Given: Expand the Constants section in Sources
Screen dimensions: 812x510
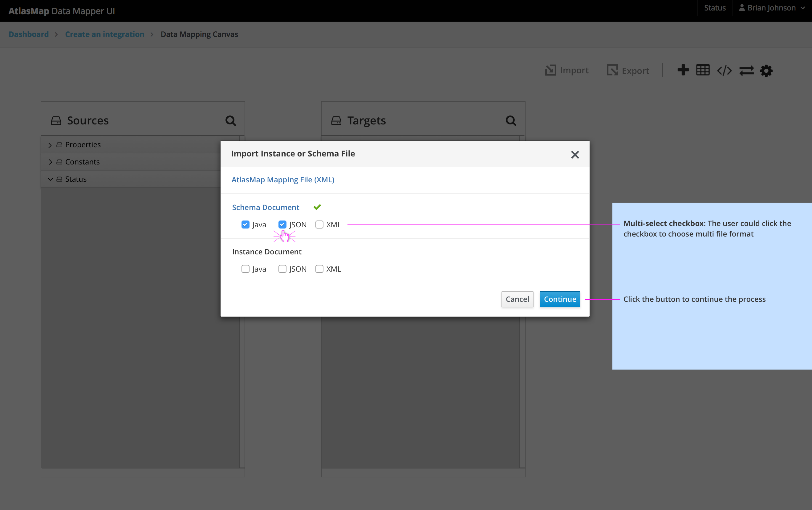Looking at the screenshot, I should click(x=50, y=162).
